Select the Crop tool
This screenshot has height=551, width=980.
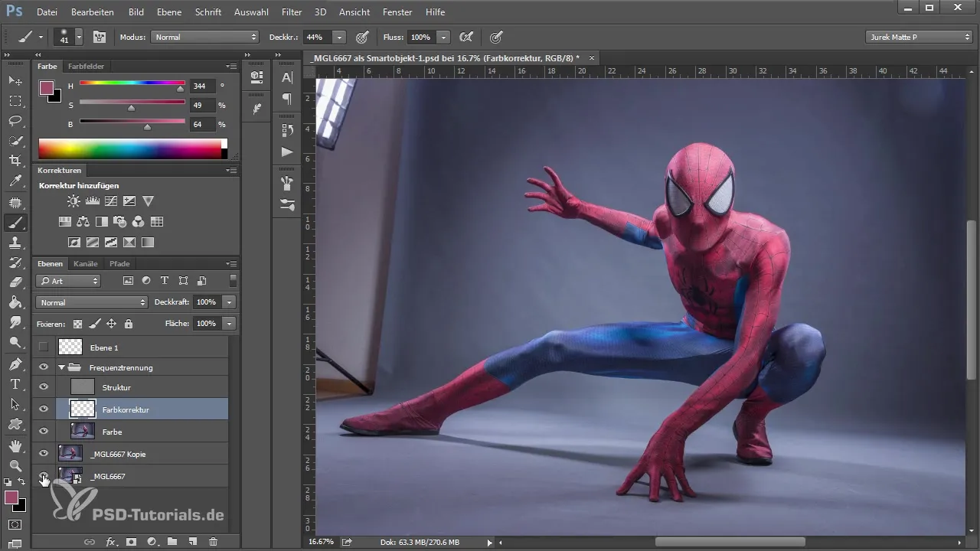click(x=15, y=161)
